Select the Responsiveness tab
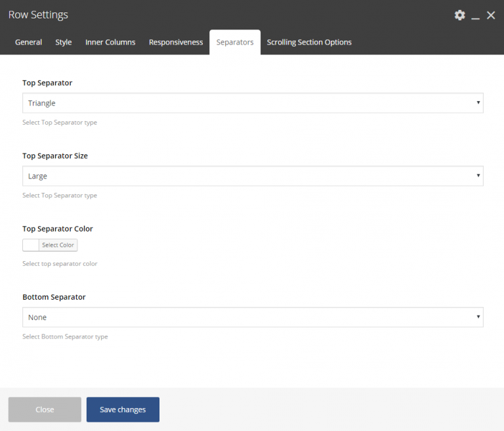Viewport: 504px width, 431px height. tap(176, 42)
